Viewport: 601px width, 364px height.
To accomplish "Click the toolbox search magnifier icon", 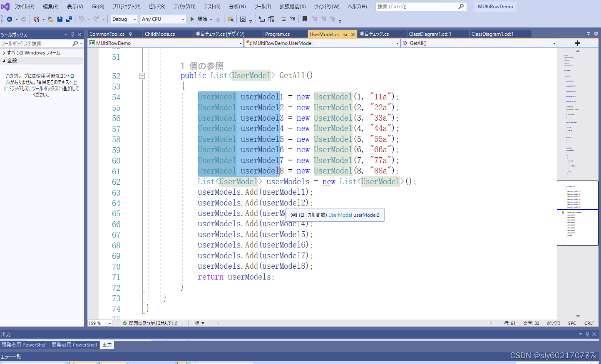I will pyautogui.click(x=75, y=43).
